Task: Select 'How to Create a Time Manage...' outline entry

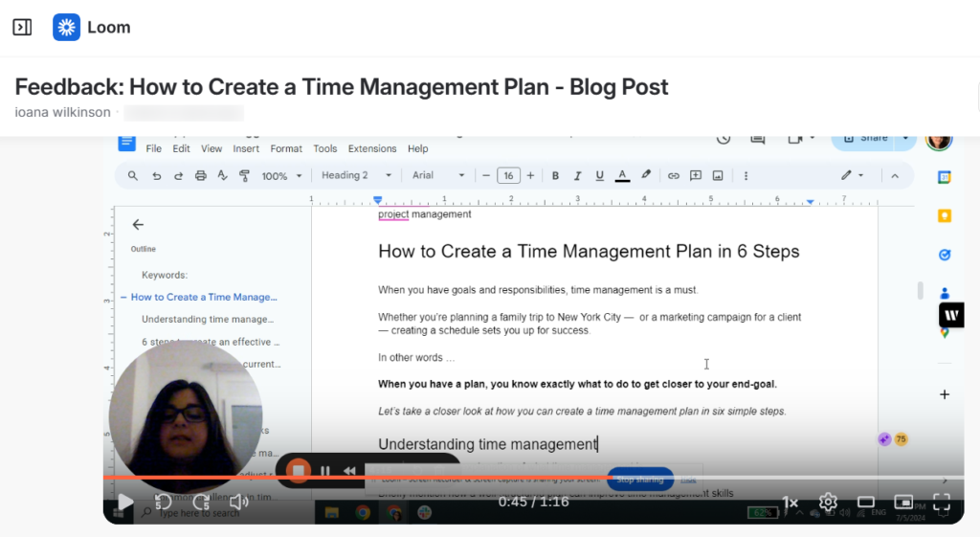Action: pyautogui.click(x=204, y=297)
